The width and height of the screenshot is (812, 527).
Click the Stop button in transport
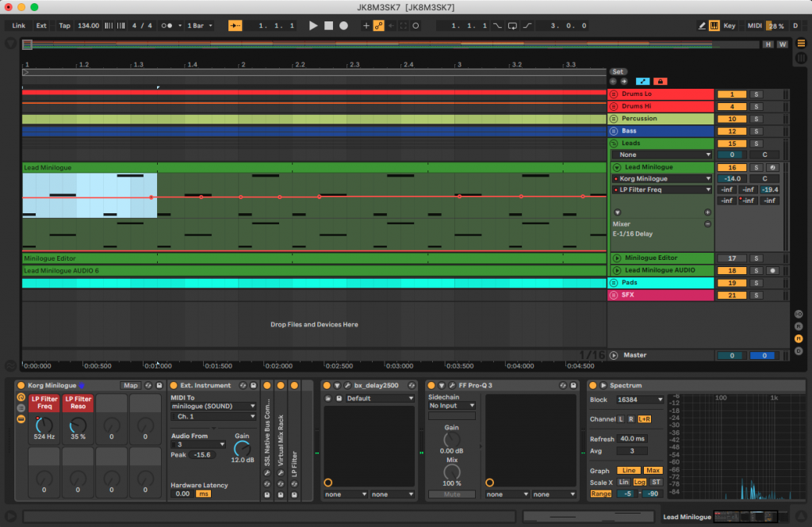point(328,25)
